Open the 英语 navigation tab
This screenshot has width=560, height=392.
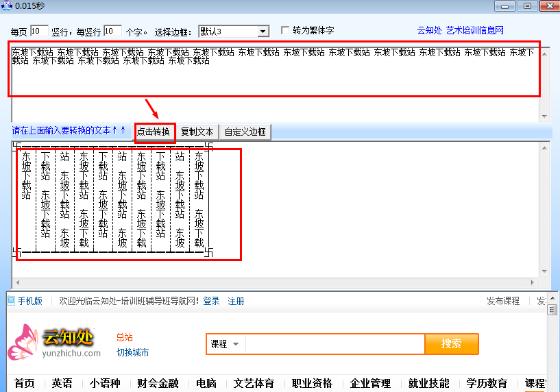pos(62,383)
